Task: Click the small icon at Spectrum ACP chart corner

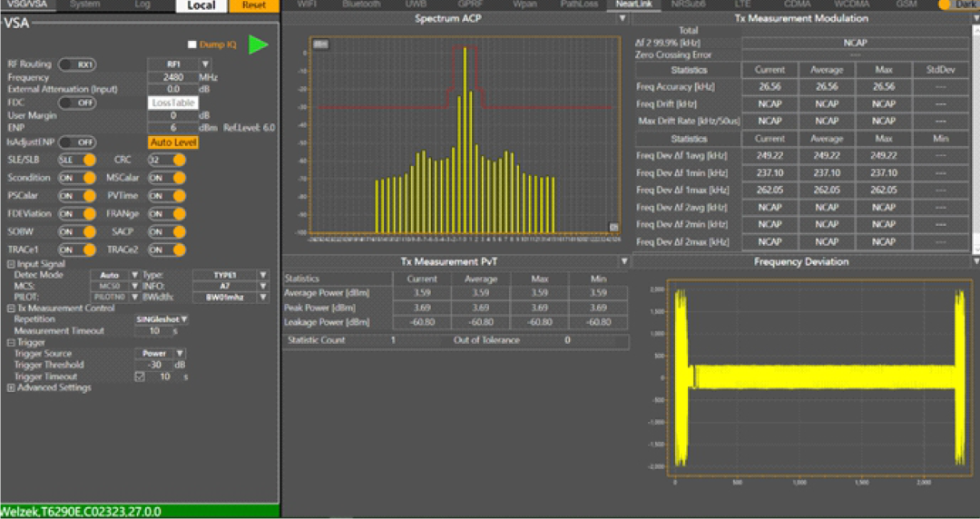Action: point(613,227)
